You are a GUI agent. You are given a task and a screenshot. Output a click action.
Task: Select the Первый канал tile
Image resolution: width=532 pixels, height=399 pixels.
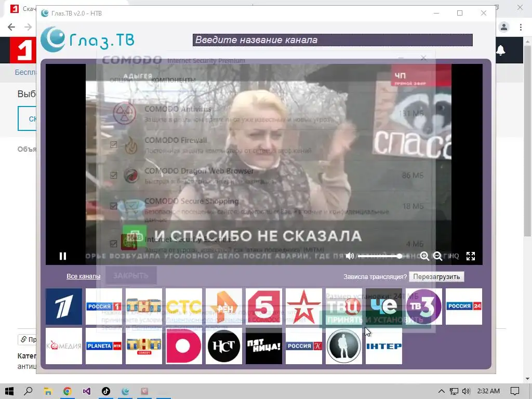(64, 307)
